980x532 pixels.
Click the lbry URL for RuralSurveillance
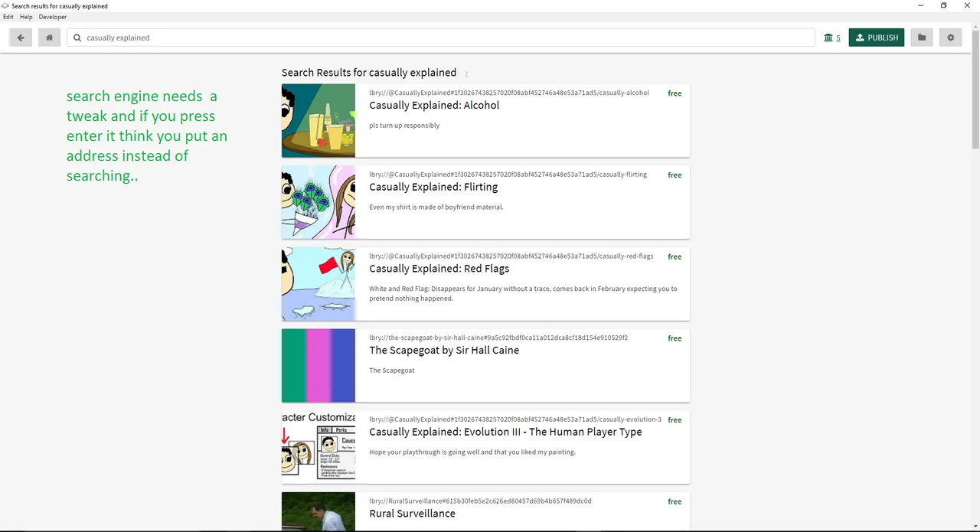480,501
